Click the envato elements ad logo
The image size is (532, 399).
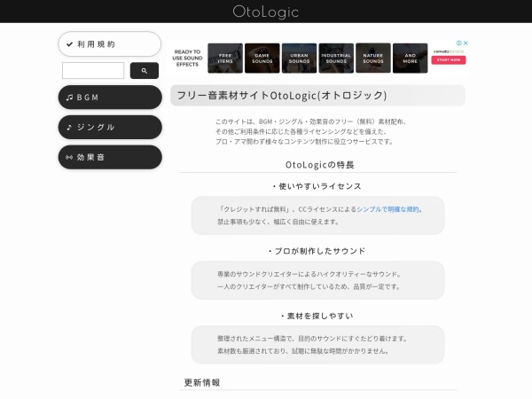tap(449, 51)
